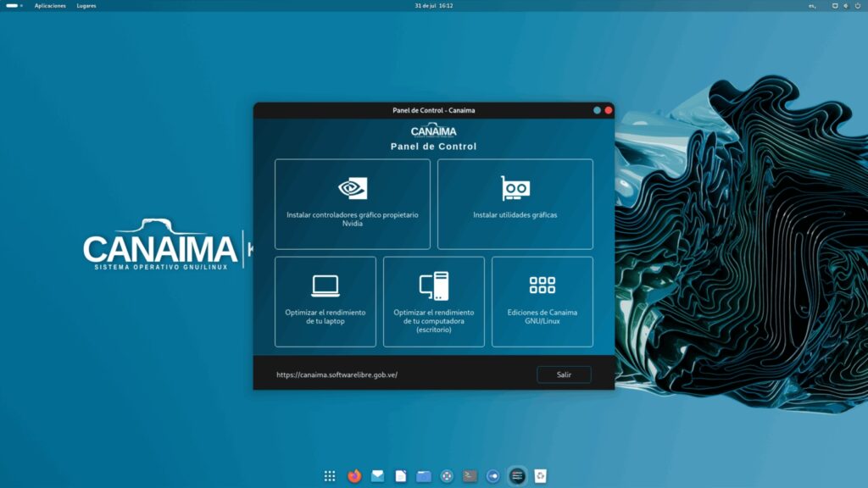Screen dimensions: 868x488
Task: Close the Panel de Control window
Action: [609, 110]
